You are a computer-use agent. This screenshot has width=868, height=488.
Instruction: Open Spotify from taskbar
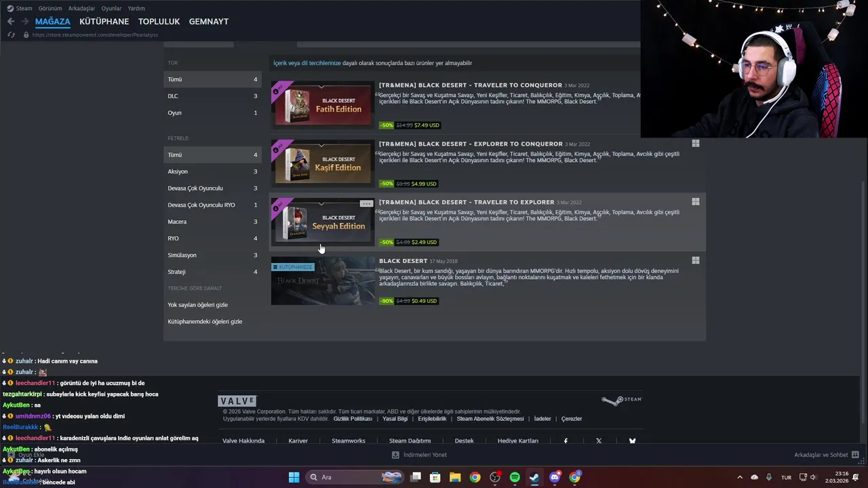515,477
